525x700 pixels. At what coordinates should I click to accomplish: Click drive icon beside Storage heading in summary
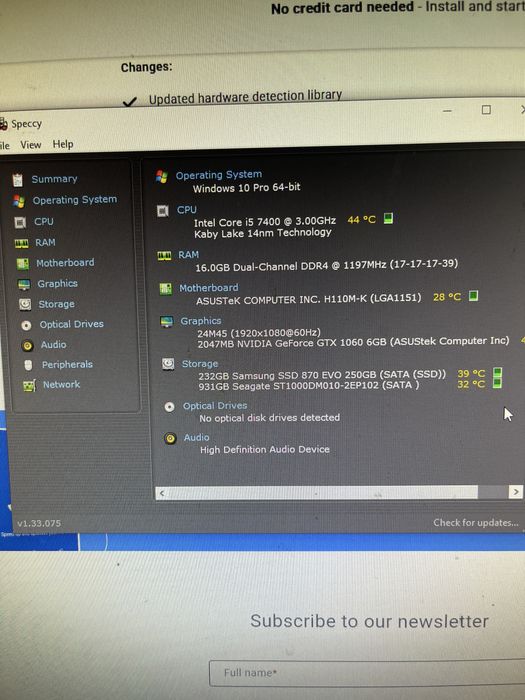168,364
